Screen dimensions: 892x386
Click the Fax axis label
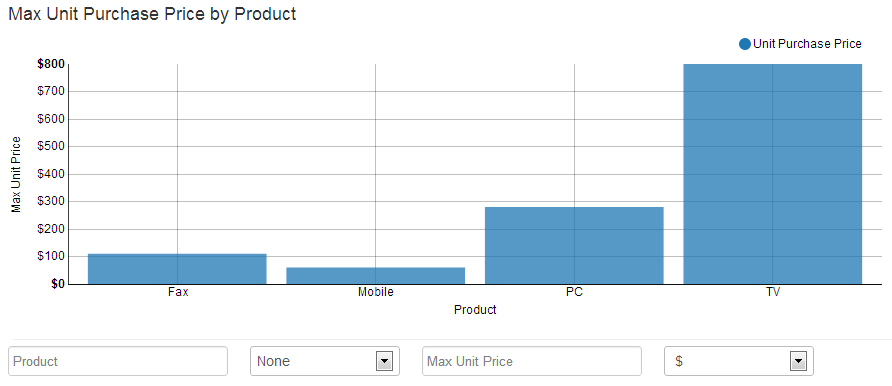pos(178,293)
